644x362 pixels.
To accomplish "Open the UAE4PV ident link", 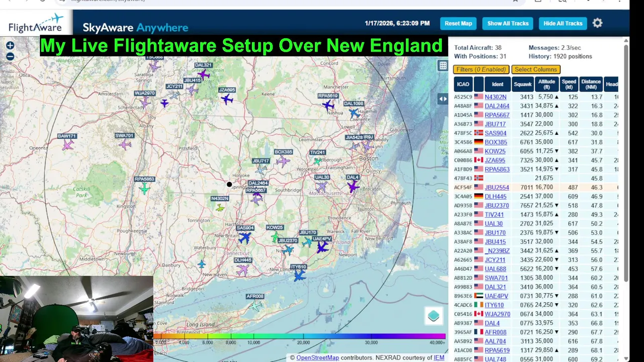I will pos(497,296).
